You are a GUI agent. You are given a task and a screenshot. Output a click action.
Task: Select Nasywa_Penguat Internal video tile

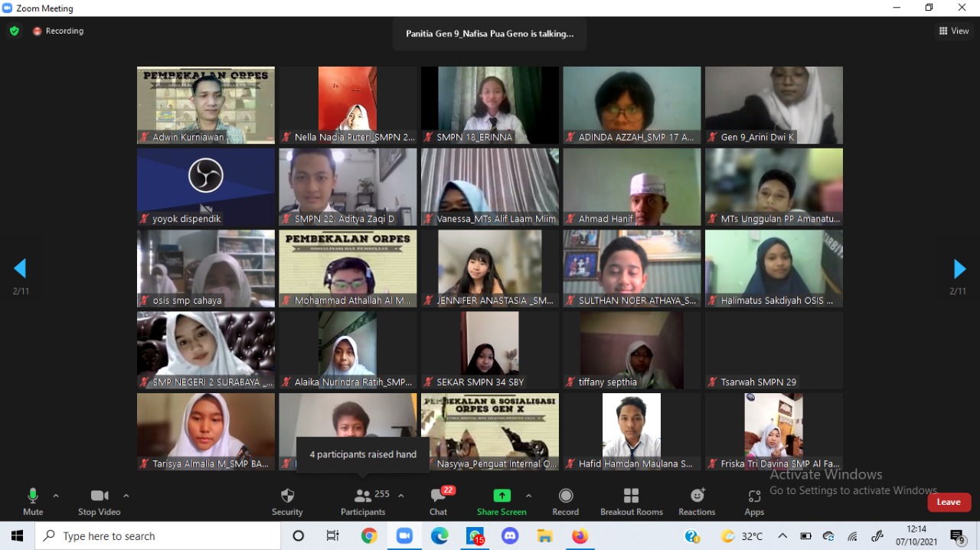(490, 431)
